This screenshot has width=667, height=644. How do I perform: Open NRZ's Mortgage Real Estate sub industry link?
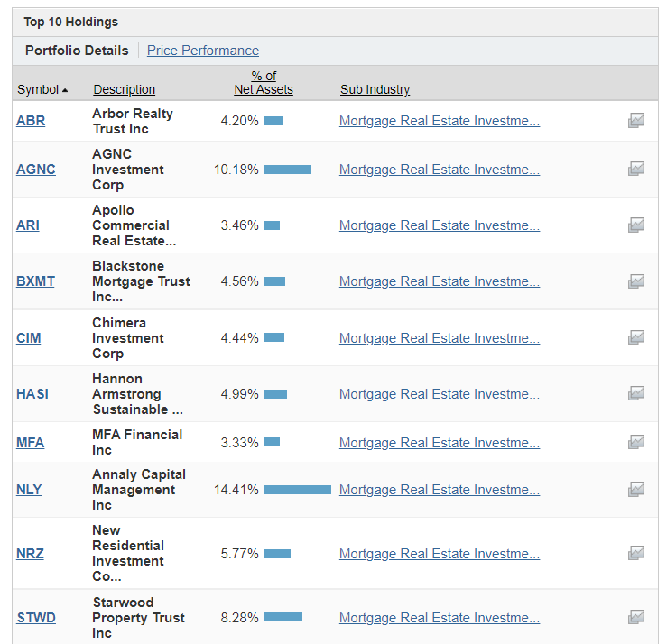pos(440,554)
